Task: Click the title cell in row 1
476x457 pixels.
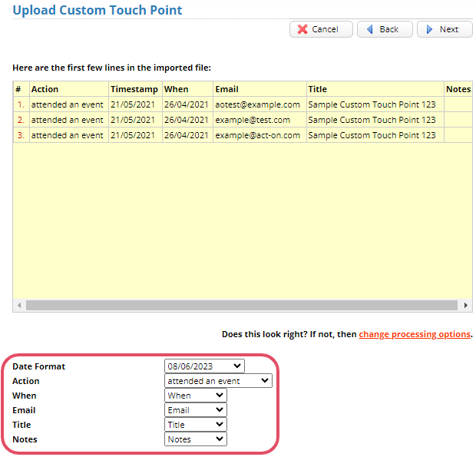Action: [x=375, y=104]
